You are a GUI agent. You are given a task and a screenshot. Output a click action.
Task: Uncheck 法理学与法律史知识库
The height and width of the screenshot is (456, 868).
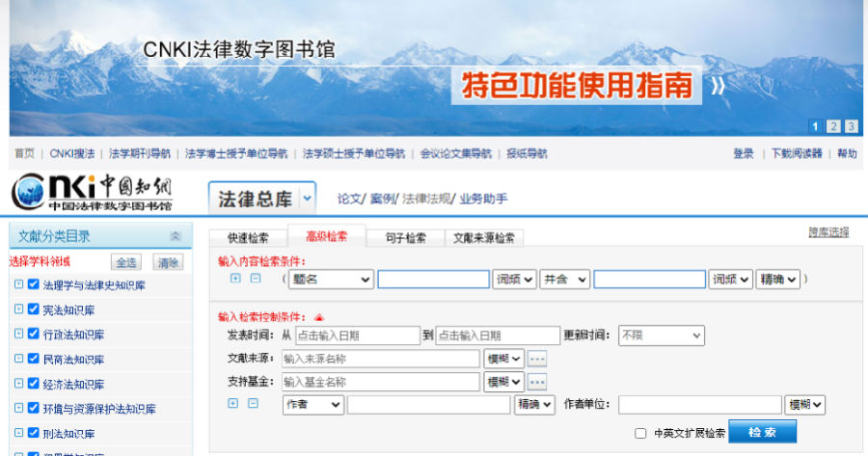[33, 284]
